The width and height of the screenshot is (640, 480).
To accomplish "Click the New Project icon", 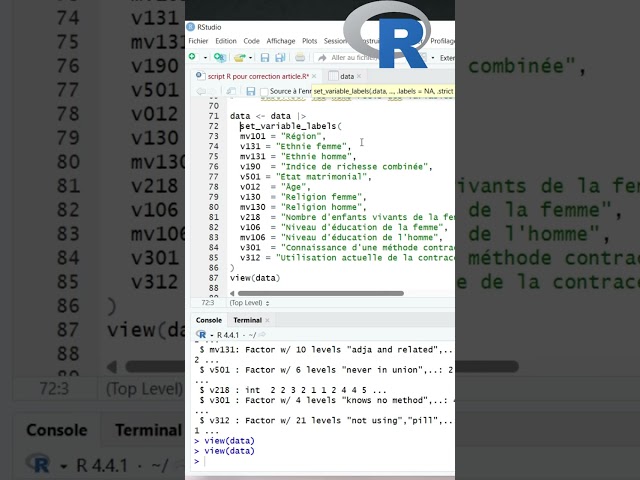I will (x=220, y=58).
